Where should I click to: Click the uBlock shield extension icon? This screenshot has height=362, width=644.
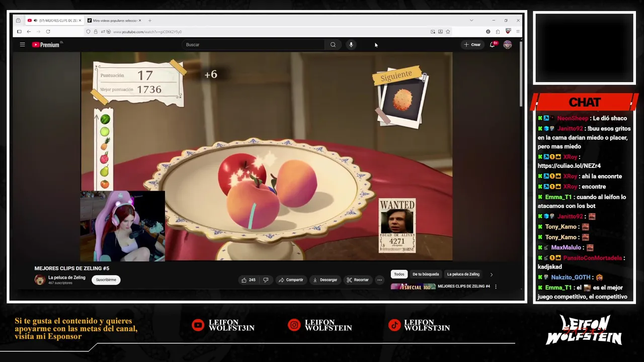click(x=508, y=32)
